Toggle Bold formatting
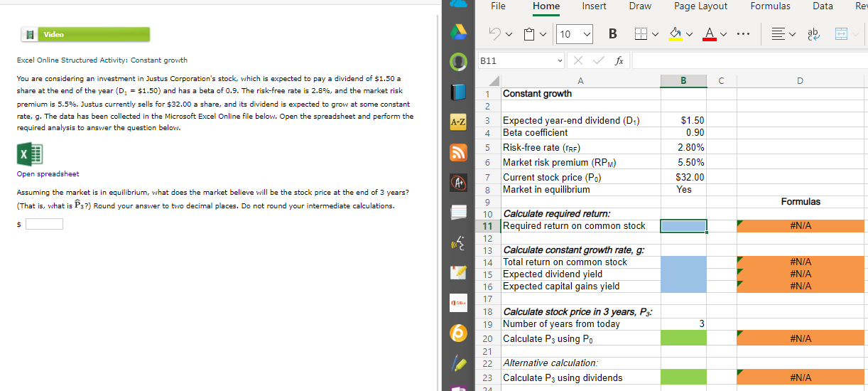868x391 pixels. [x=613, y=35]
